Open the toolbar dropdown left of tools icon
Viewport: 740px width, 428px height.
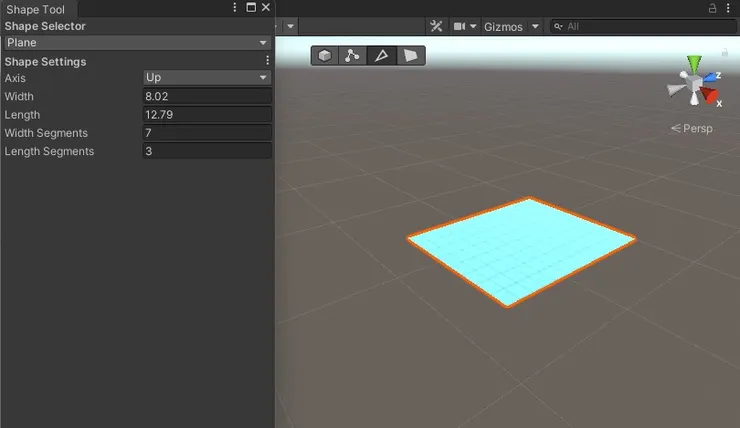click(291, 26)
